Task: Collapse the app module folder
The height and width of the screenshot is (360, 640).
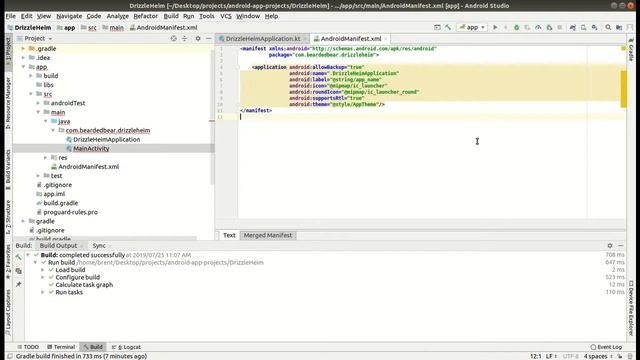Action: click(x=23, y=67)
